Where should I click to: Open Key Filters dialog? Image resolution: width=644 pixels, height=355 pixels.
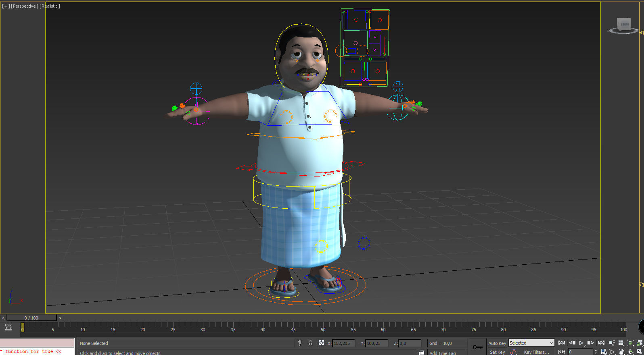point(536,352)
